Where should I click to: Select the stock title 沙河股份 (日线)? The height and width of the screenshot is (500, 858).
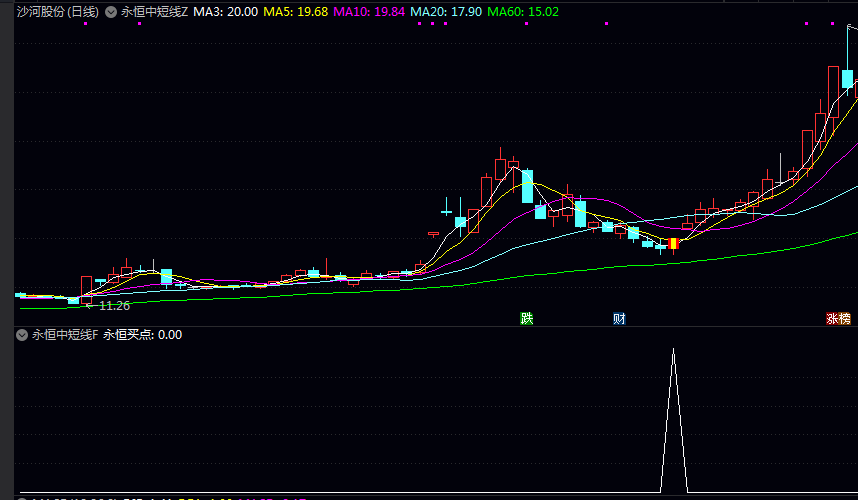click(58, 11)
